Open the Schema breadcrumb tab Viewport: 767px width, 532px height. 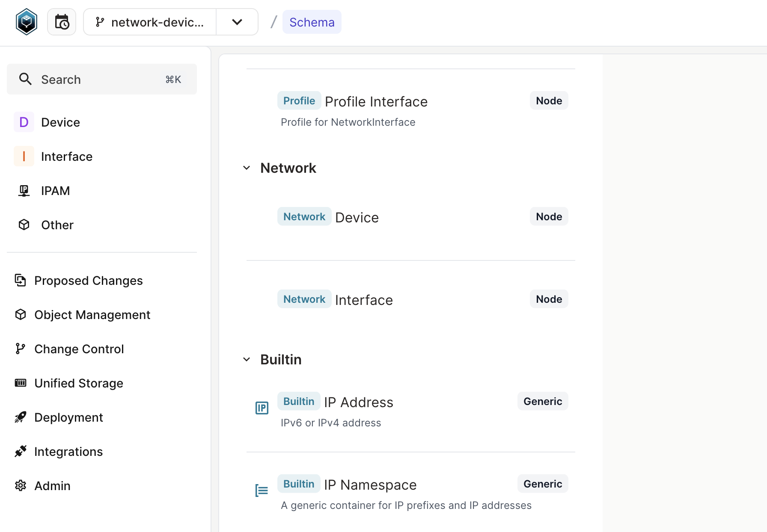312,22
